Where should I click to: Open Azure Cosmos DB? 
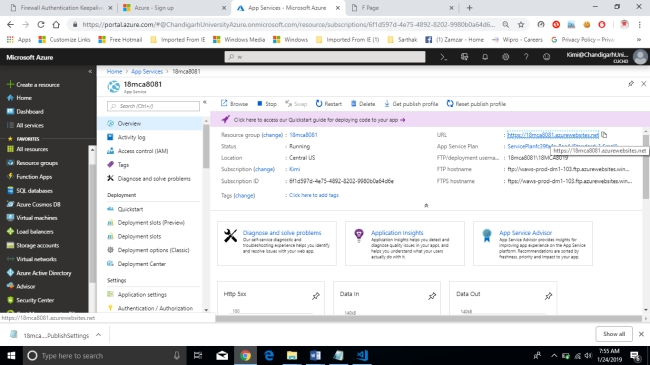pos(34,204)
